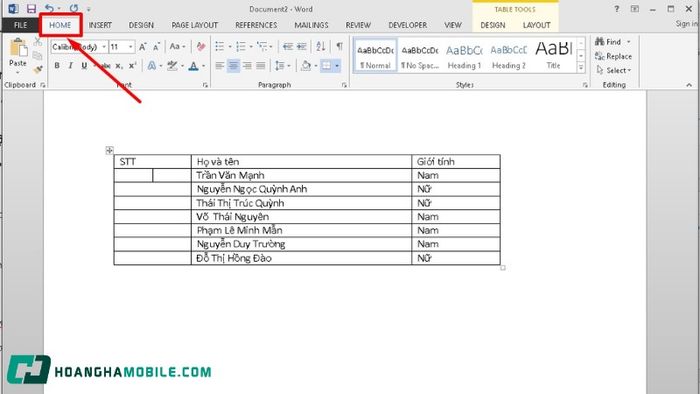This screenshot has width=700, height=394.
Task: Click the Font Color red A
Action: tap(193, 66)
